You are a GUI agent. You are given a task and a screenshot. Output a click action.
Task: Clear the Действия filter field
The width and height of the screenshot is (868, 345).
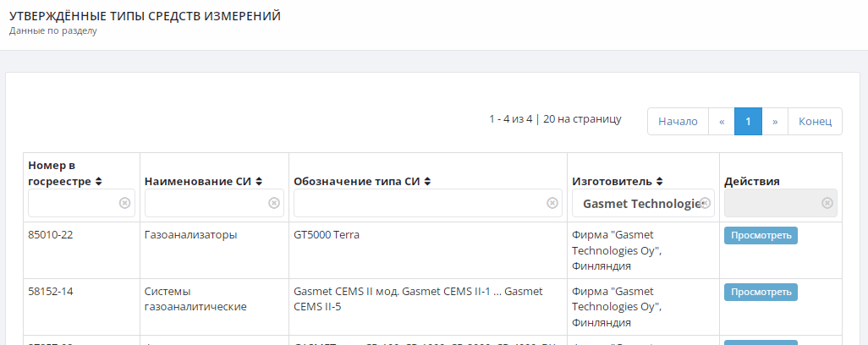click(827, 203)
